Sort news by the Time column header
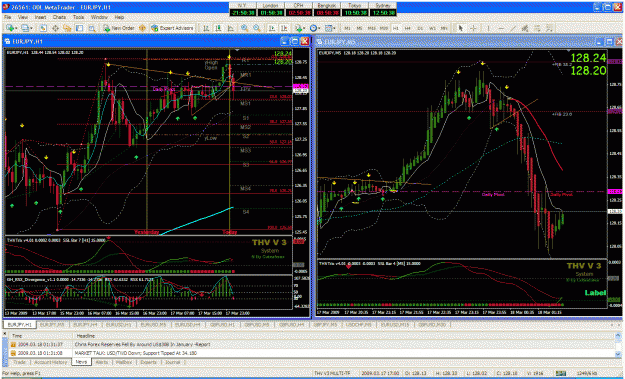 pyautogui.click(x=41, y=336)
